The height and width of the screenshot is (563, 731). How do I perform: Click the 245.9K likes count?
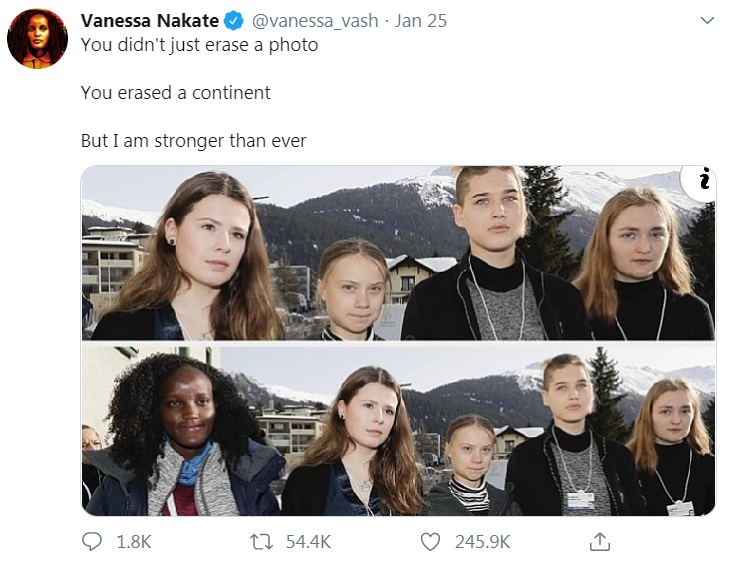click(x=482, y=541)
